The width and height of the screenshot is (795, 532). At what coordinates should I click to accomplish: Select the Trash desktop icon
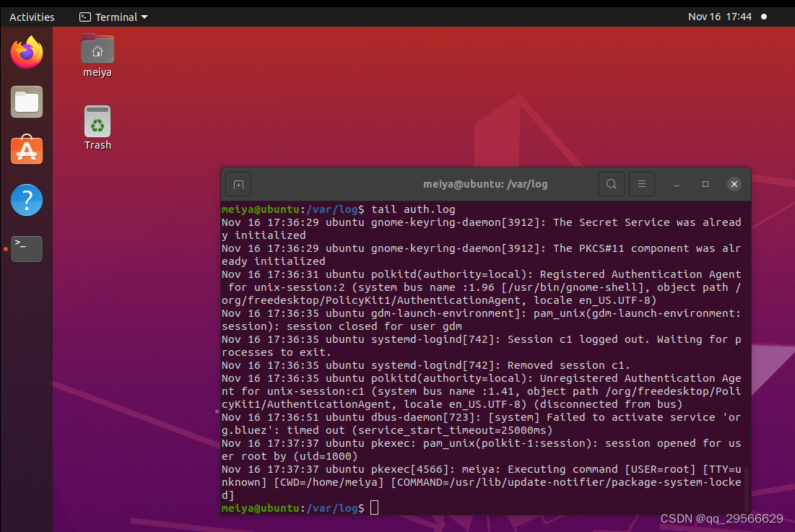click(97, 128)
